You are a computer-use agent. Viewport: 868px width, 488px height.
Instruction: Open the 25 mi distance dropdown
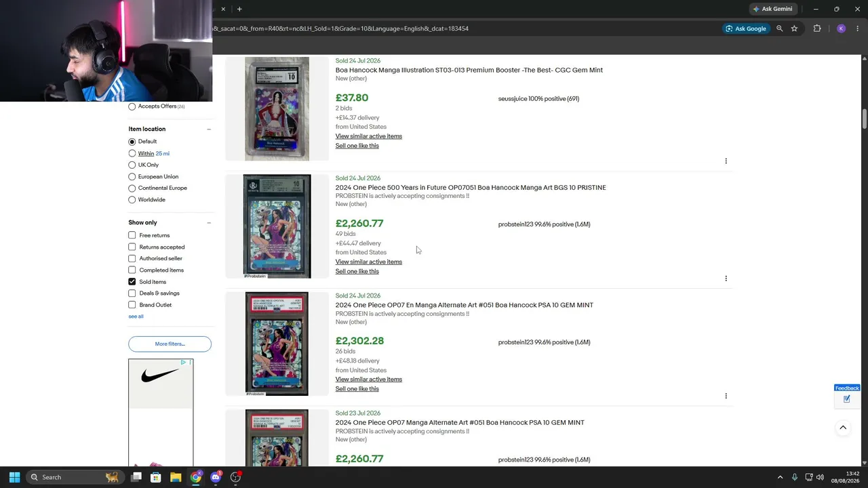[x=163, y=154]
